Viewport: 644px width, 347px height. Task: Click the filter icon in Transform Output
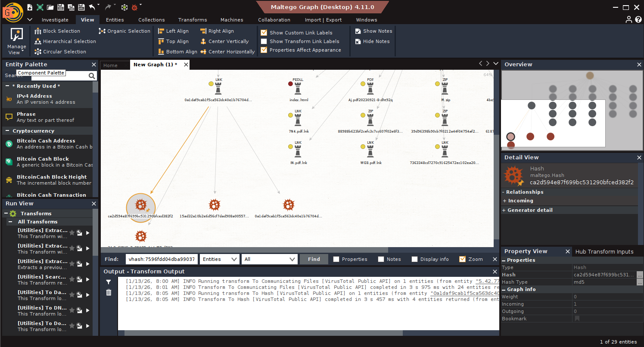tap(109, 282)
